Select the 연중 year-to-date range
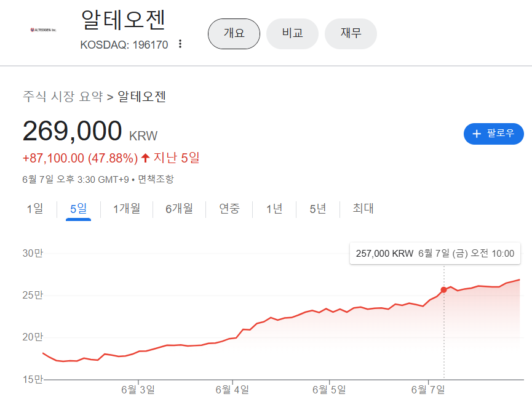Image resolution: width=532 pixels, height=402 pixels. (229, 209)
